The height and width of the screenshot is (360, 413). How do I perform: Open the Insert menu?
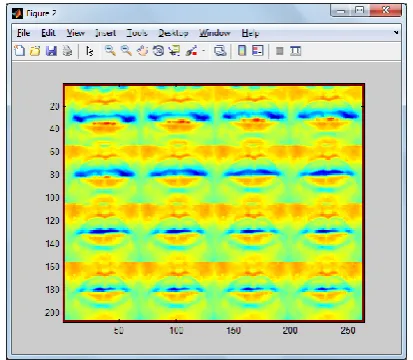[x=105, y=33]
